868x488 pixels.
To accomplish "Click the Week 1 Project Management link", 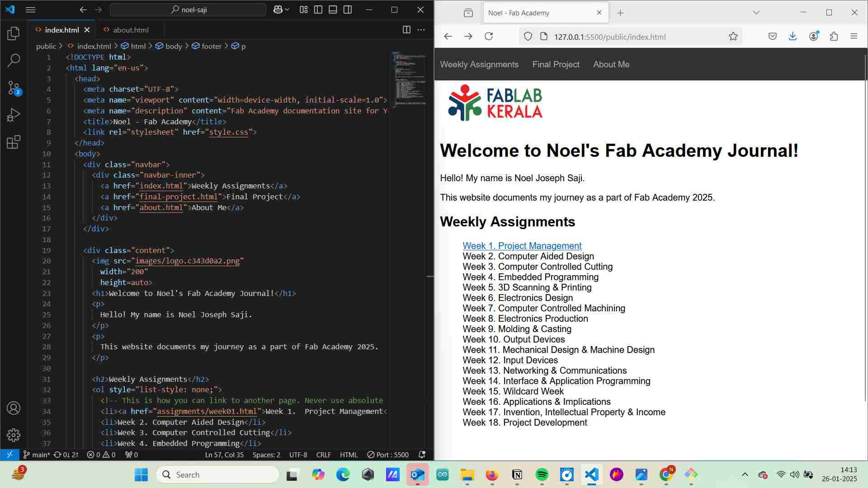I will click(x=523, y=245).
